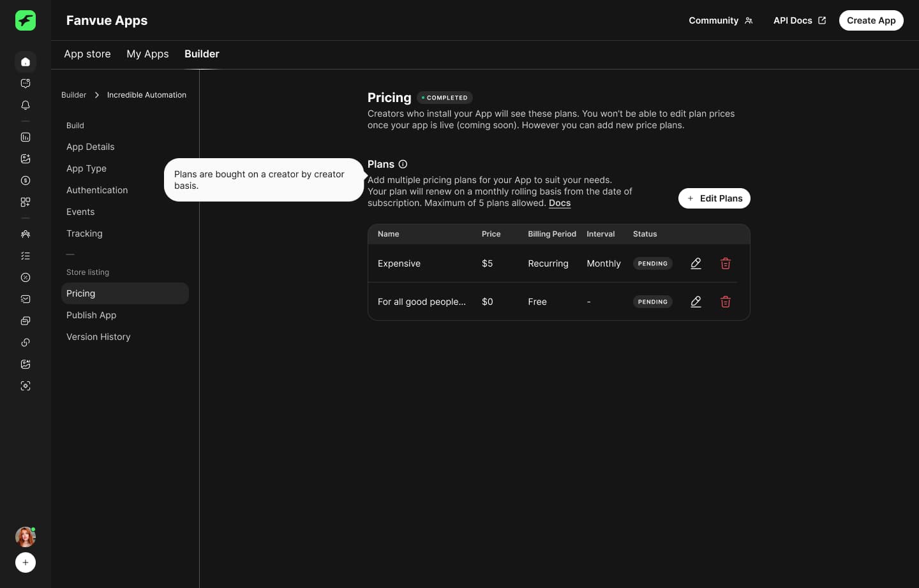Click the PENDING badge in Expensive row
The height and width of the screenshot is (588, 919).
pos(653,263)
